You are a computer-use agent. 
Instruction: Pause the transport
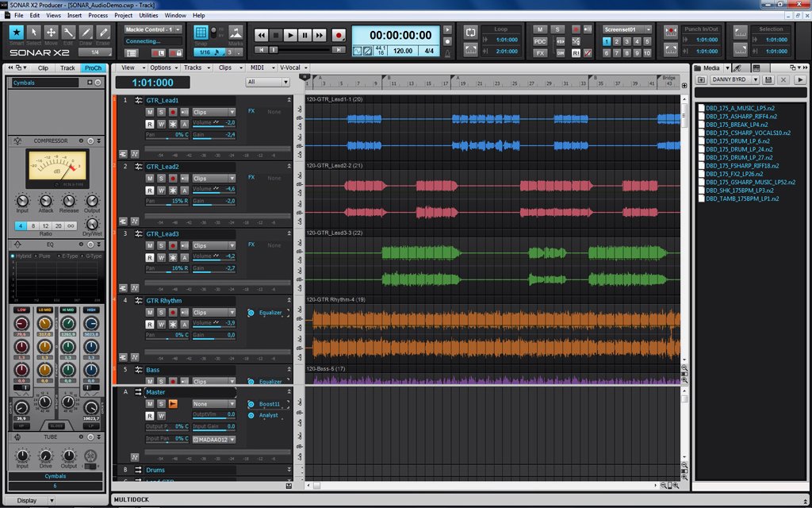305,35
